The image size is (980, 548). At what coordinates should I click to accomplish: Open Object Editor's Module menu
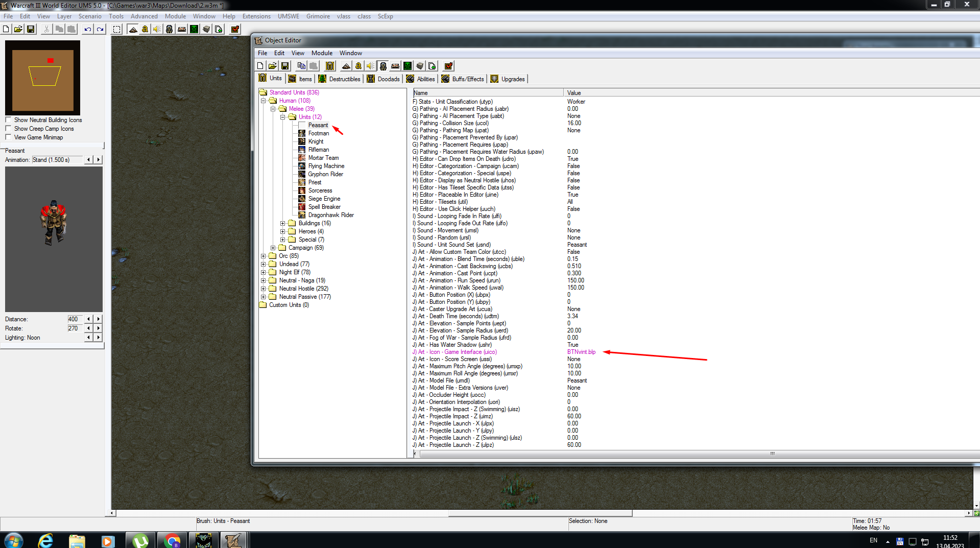pyautogui.click(x=322, y=53)
